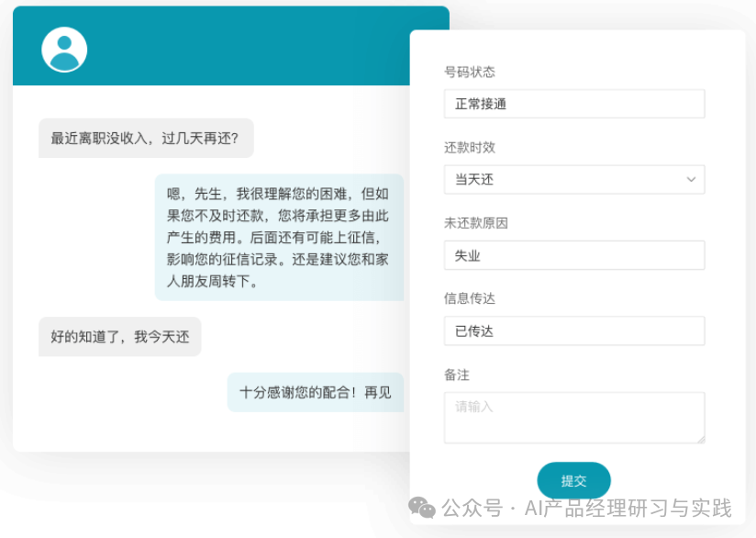Select message 最近离职没收入，过几天再还?
The image size is (756, 538).
[x=146, y=139]
